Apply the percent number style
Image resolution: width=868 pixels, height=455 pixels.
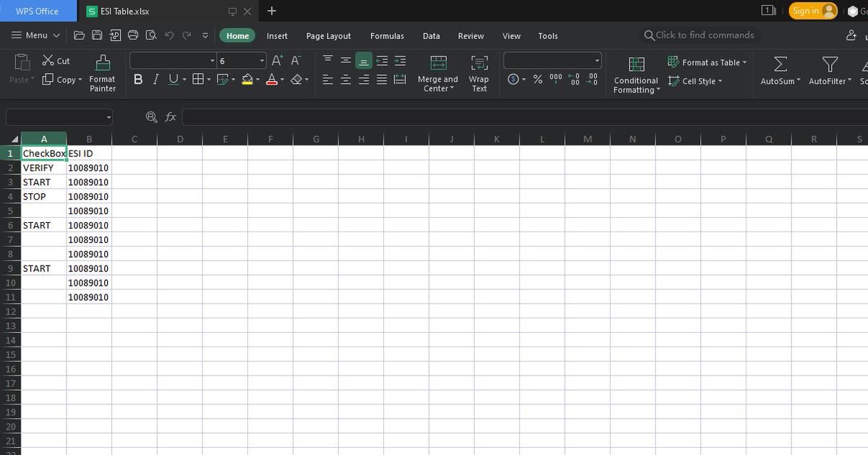click(x=537, y=80)
